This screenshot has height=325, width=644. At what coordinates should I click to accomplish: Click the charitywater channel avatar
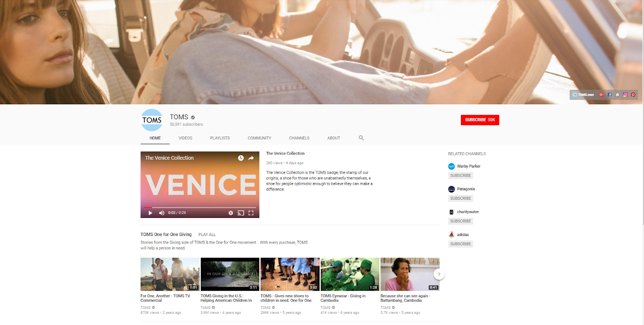452,212
